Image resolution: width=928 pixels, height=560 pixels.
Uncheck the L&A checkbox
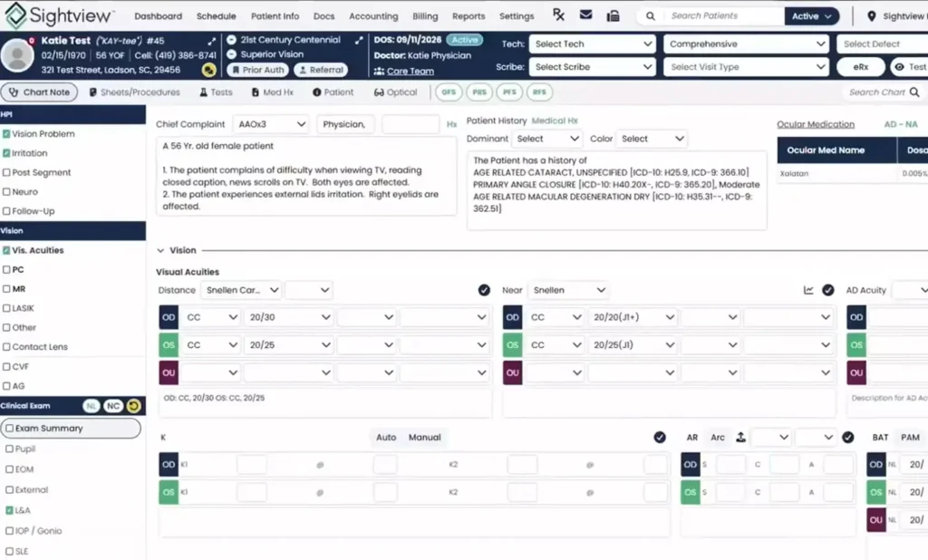[x=9, y=510]
